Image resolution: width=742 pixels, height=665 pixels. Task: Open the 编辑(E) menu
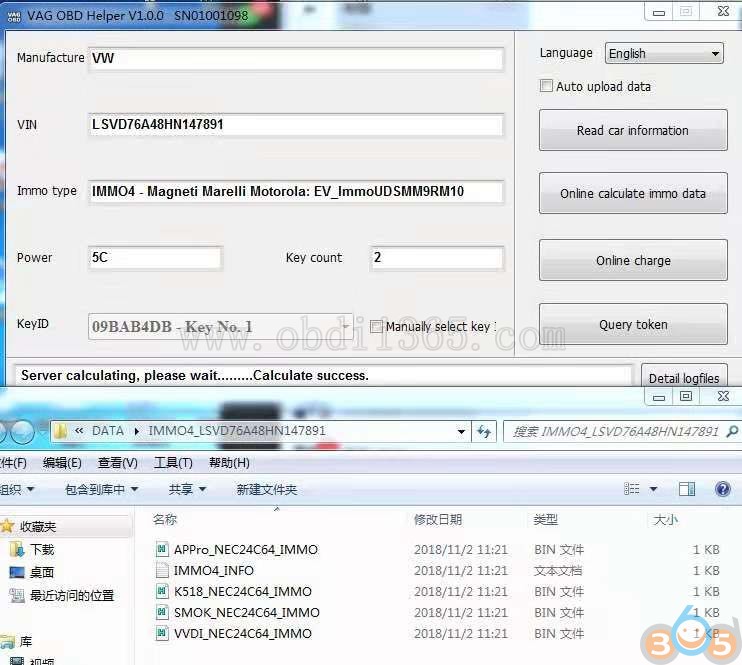click(x=62, y=462)
